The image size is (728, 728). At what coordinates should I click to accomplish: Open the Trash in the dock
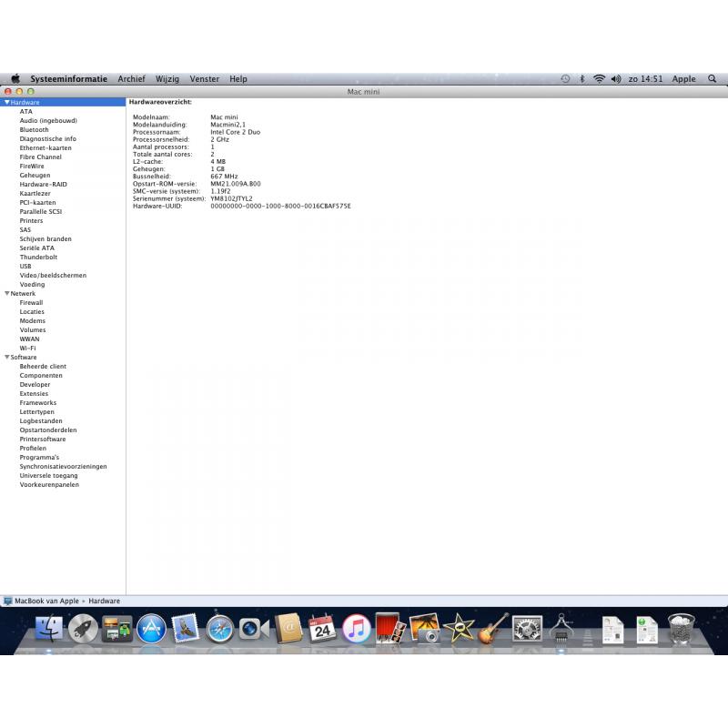point(681,629)
